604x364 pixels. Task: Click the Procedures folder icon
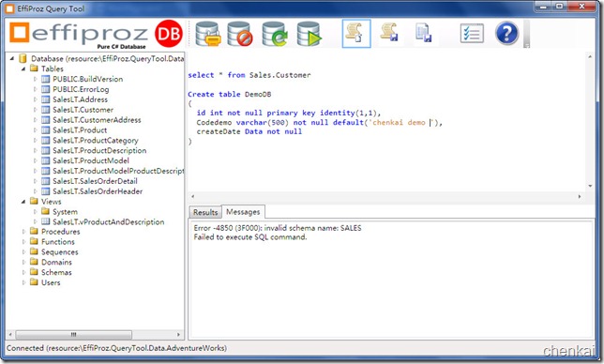click(x=35, y=231)
